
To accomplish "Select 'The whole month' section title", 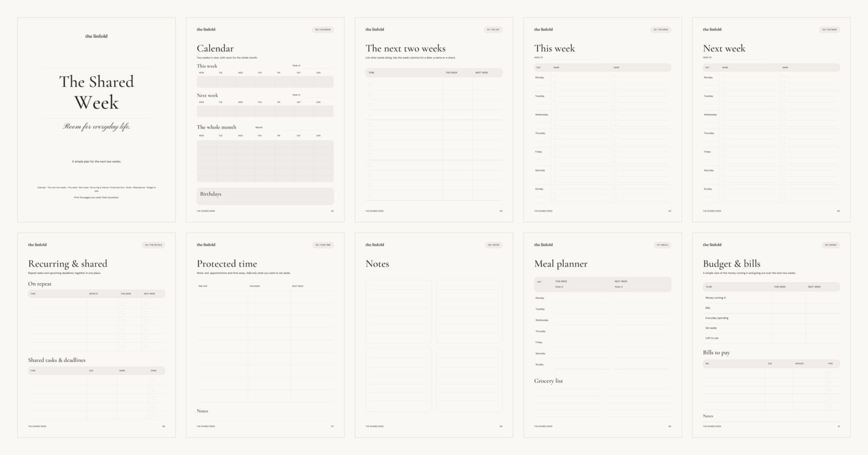I will pos(216,127).
